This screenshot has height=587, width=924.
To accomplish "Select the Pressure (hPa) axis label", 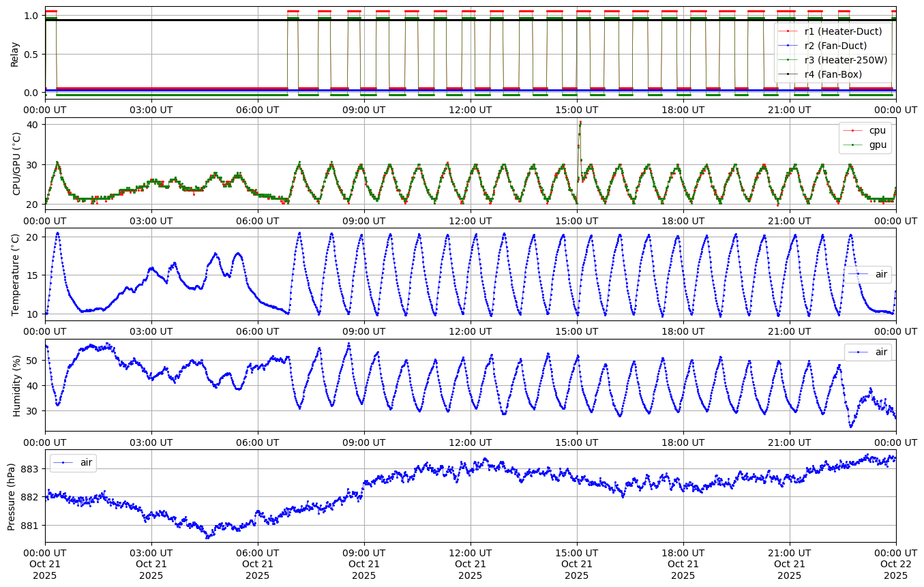I will [12, 496].
